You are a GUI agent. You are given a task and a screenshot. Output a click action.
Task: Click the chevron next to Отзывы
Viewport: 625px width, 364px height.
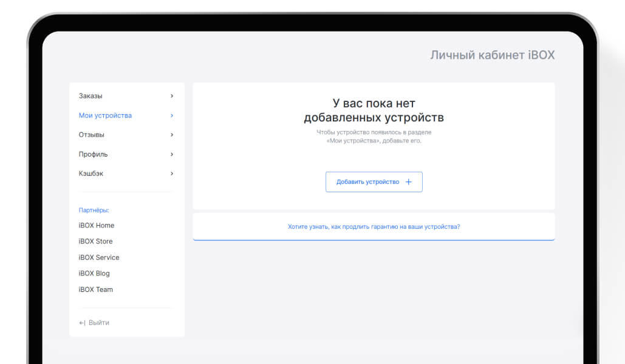(x=172, y=135)
